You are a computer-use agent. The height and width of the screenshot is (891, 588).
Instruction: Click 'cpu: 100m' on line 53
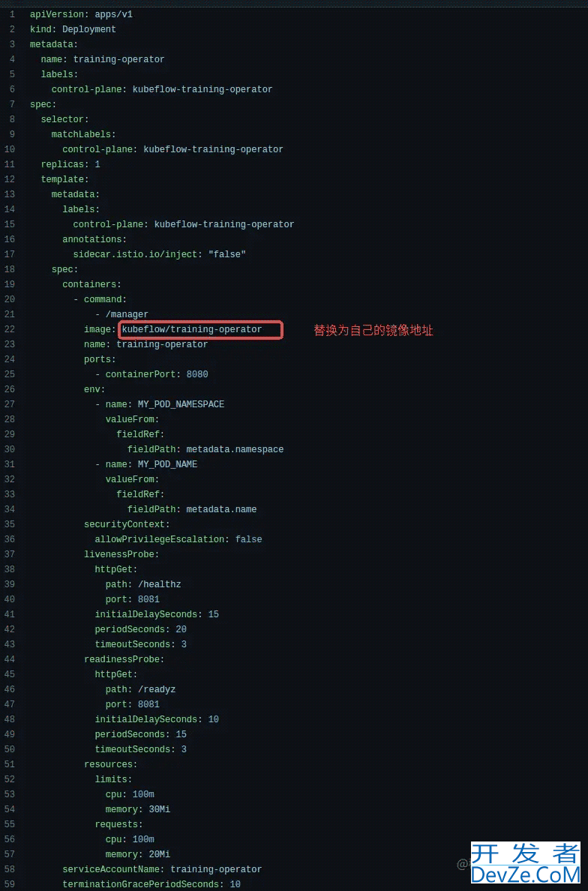pos(130,794)
